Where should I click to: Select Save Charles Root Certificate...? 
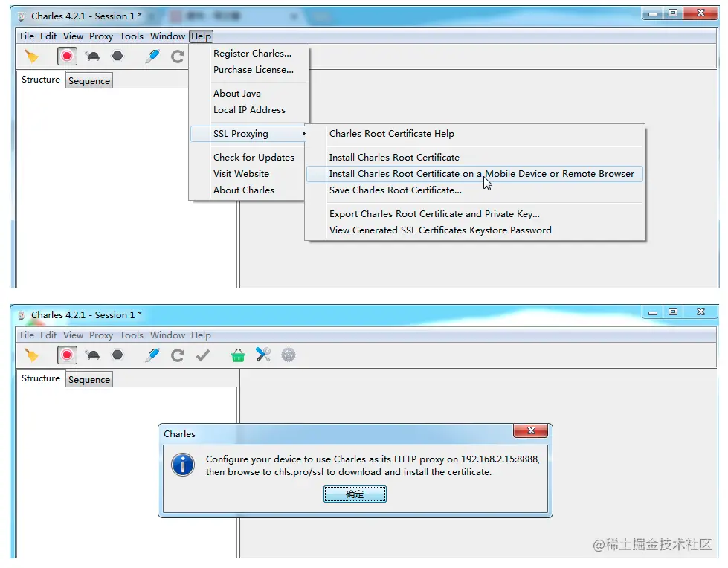474,190
